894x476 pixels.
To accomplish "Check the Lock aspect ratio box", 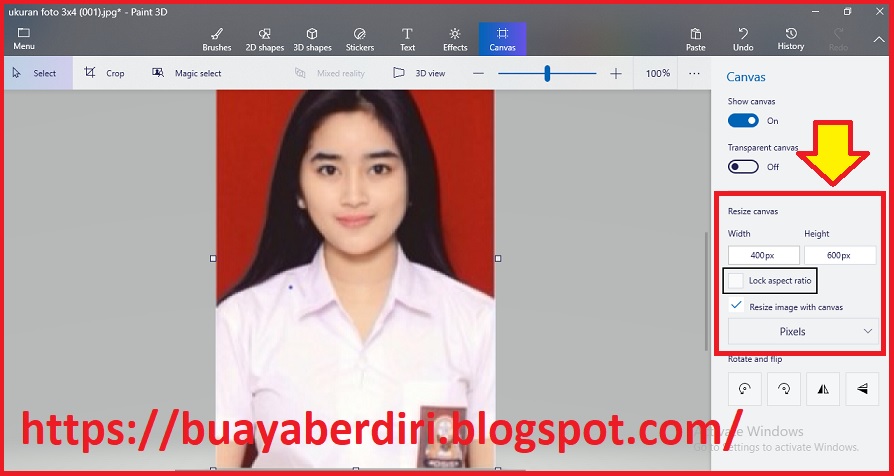I will pos(736,280).
